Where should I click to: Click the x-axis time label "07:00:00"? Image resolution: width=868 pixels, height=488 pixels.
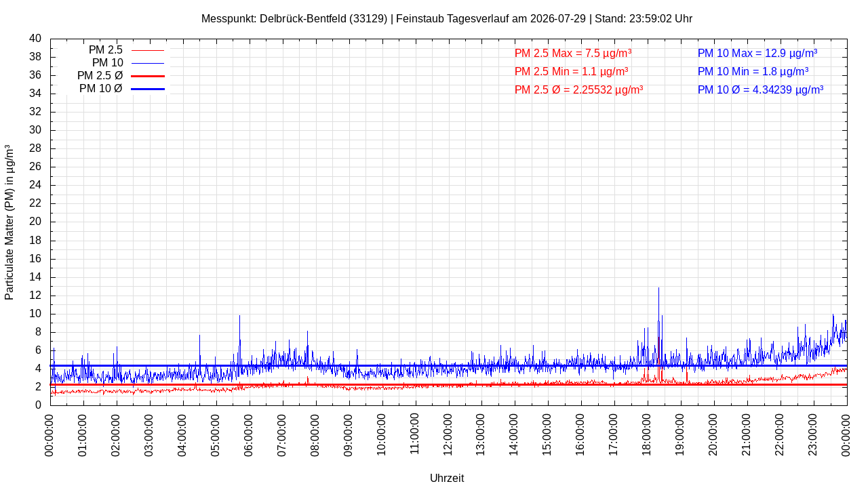point(283,434)
